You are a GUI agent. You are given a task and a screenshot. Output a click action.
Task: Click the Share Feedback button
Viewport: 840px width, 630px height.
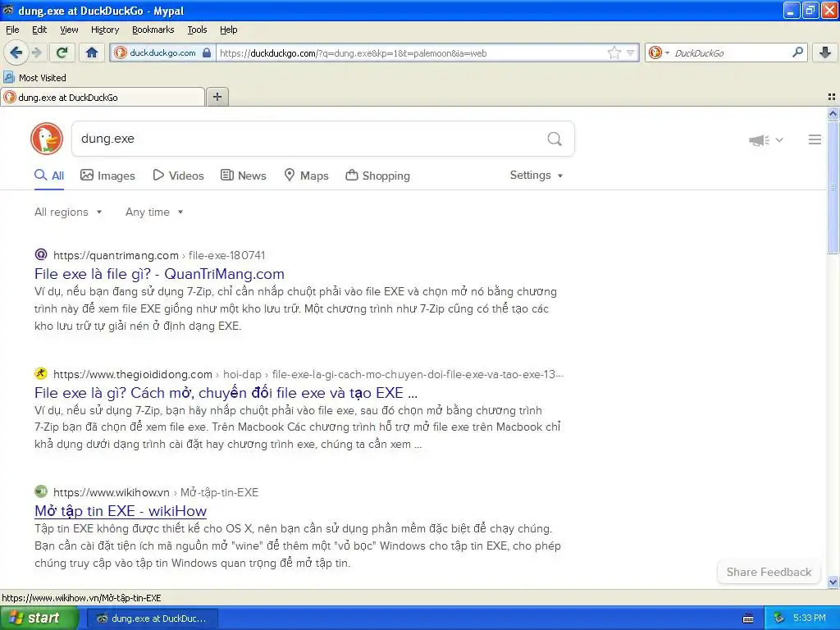(x=769, y=572)
